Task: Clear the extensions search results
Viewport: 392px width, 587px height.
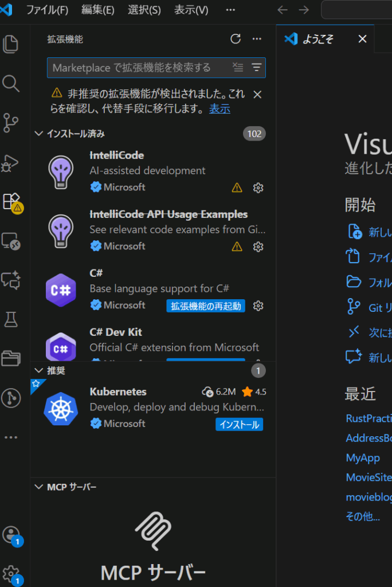Action: point(238,68)
